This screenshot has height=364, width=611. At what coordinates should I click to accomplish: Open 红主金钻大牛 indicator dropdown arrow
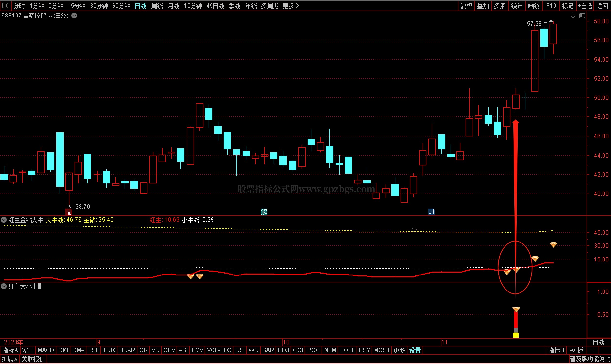pos(4,220)
